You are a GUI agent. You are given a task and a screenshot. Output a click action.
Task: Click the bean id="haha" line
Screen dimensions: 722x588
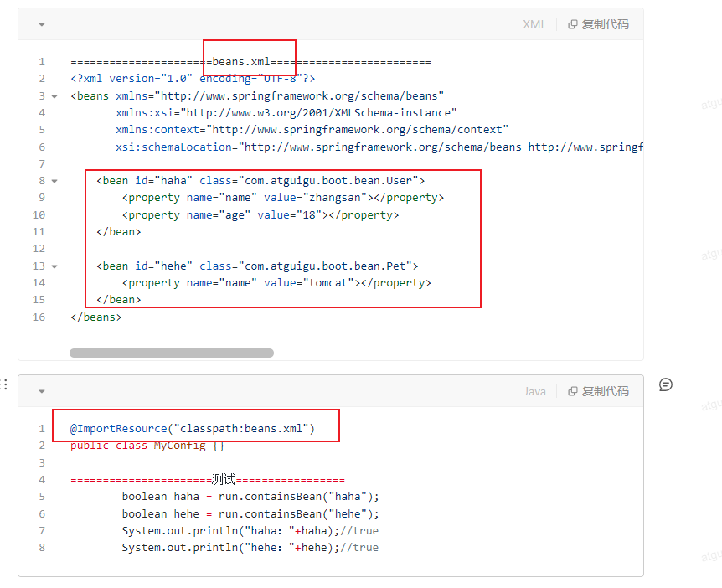click(x=260, y=181)
